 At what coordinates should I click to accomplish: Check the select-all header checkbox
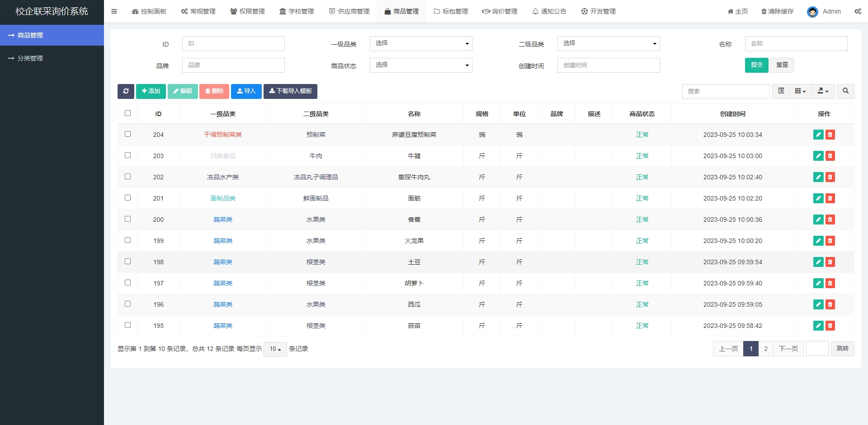tap(127, 113)
